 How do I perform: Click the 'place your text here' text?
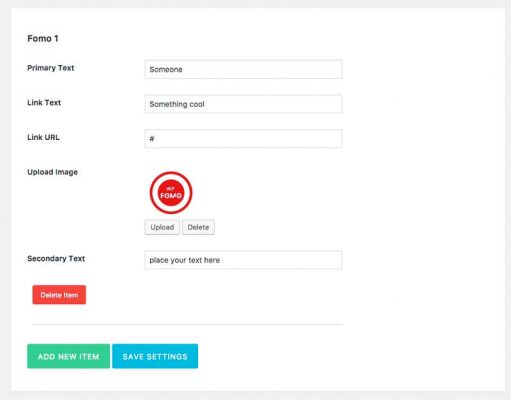click(185, 260)
